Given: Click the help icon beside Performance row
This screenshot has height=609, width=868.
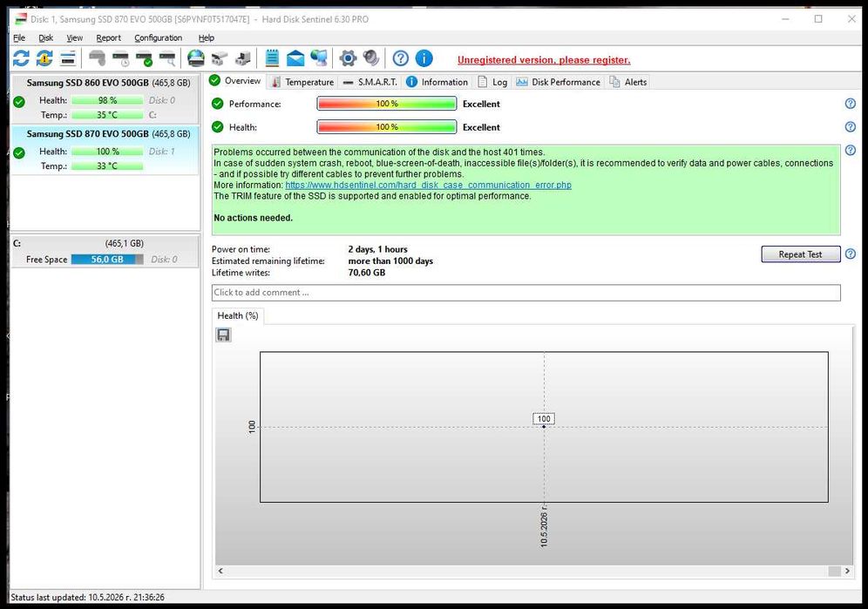Looking at the screenshot, I should click(x=851, y=104).
